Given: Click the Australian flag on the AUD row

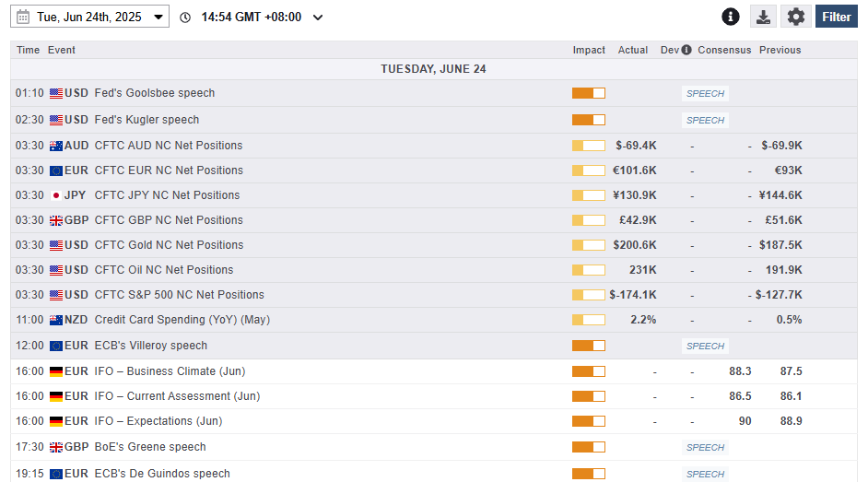Looking at the screenshot, I should (x=56, y=146).
